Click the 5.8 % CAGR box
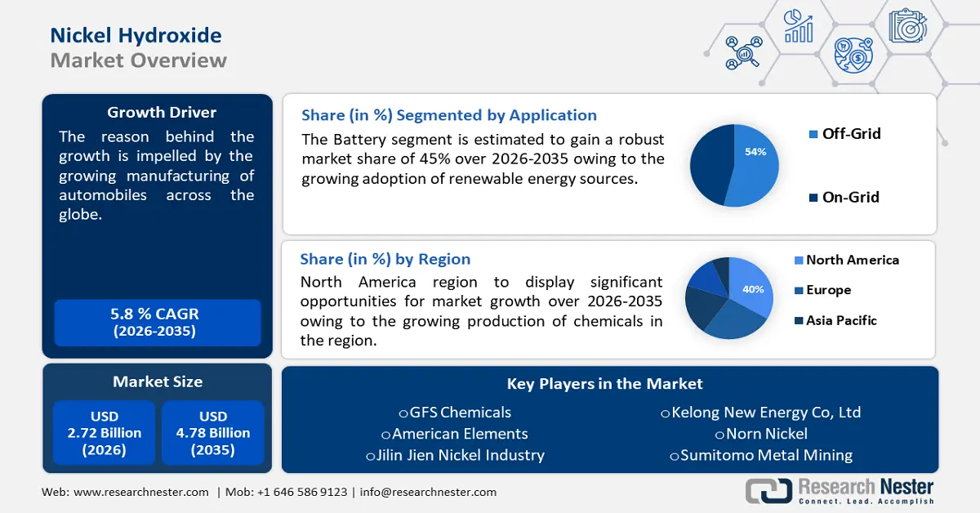 pos(158,323)
